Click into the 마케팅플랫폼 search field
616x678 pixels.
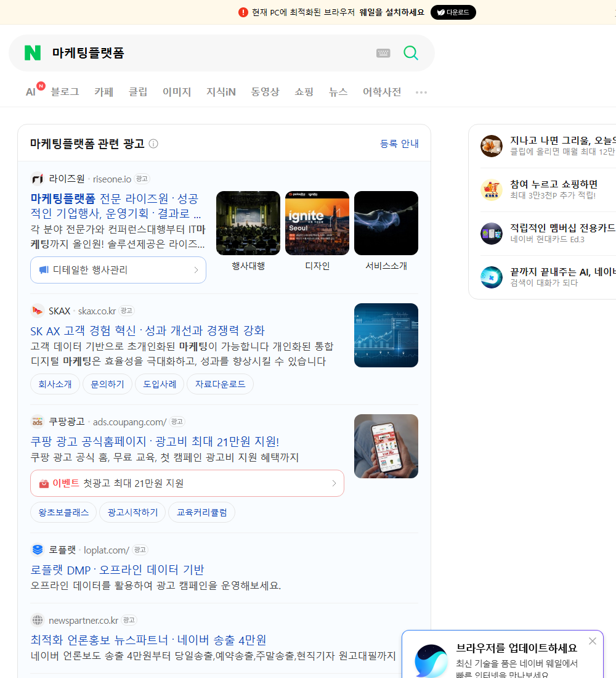pyautogui.click(x=208, y=53)
